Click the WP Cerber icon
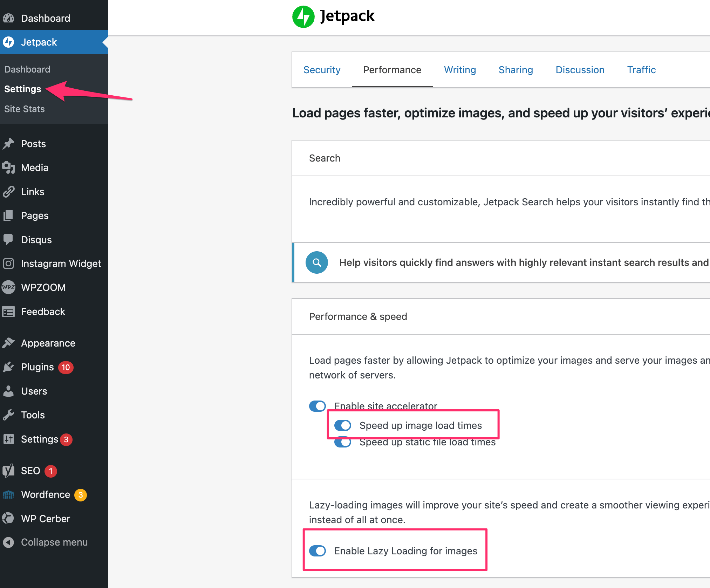 point(8,519)
